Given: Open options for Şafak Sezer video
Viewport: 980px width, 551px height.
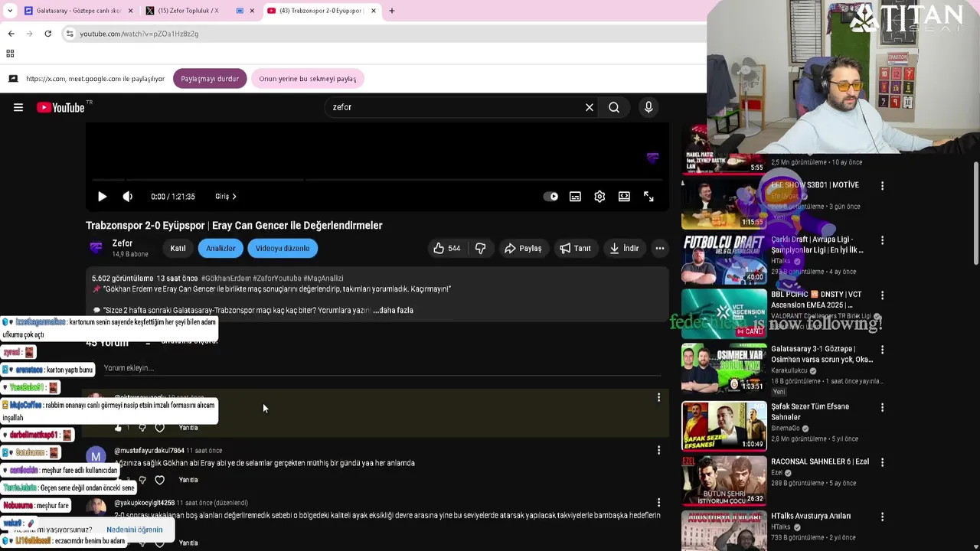Looking at the screenshot, I should (x=882, y=407).
